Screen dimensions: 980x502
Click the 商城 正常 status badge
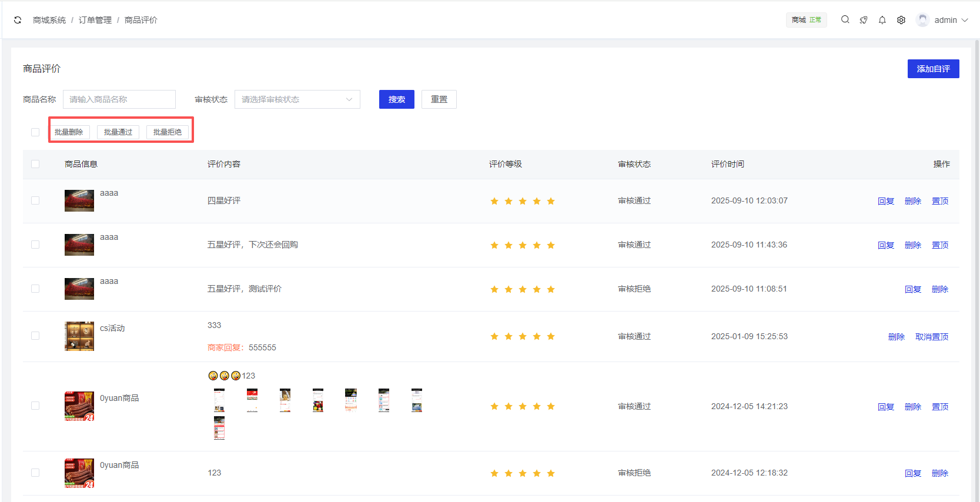806,20
